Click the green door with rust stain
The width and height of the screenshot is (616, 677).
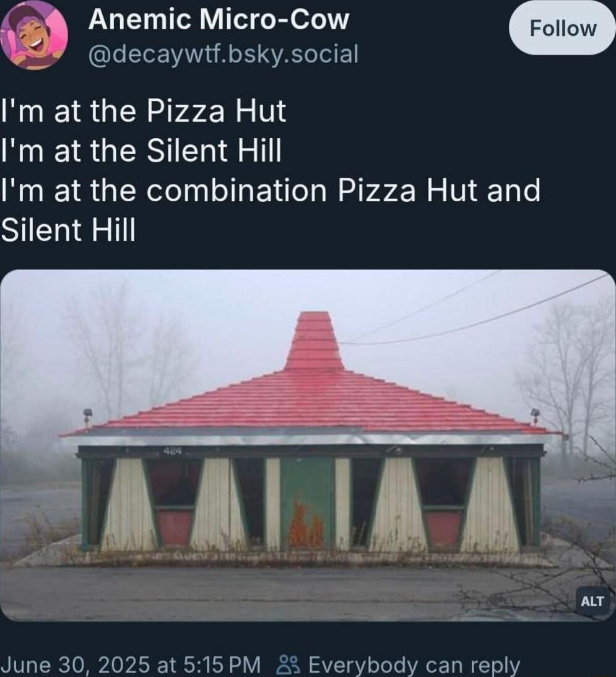(306, 504)
